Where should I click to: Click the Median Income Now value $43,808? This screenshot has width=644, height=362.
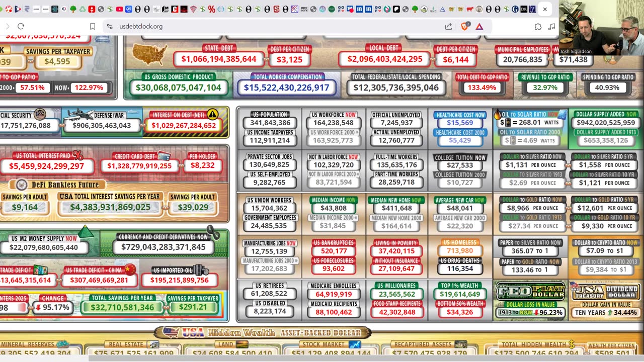(333, 208)
